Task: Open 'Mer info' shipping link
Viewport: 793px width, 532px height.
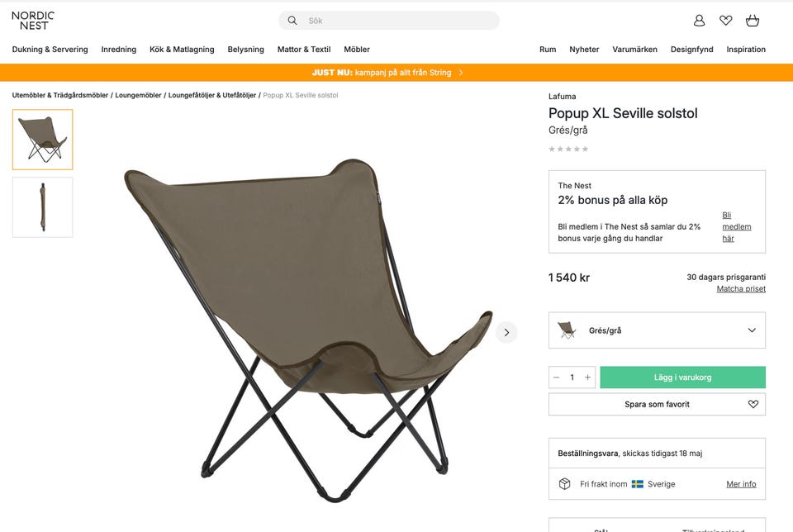Action: (741, 484)
